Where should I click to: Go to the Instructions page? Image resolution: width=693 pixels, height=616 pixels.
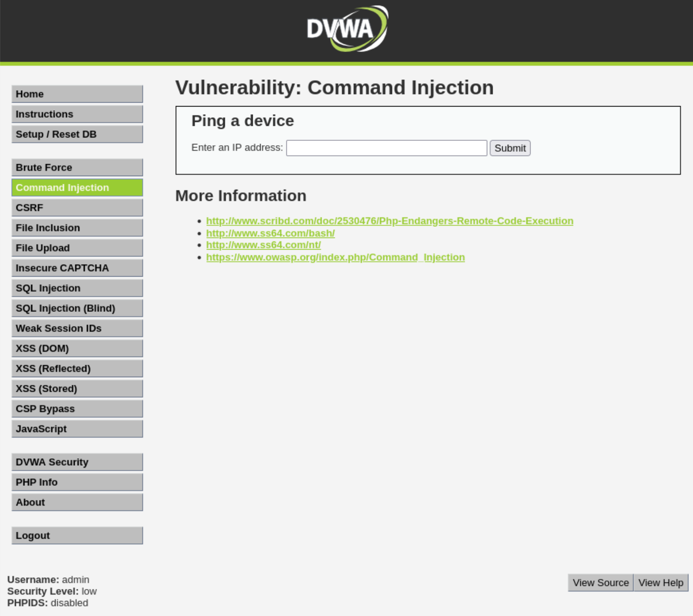(77, 114)
